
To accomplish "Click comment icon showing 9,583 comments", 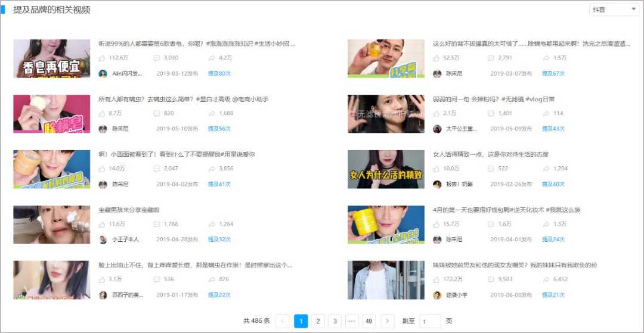I will point(491,279).
